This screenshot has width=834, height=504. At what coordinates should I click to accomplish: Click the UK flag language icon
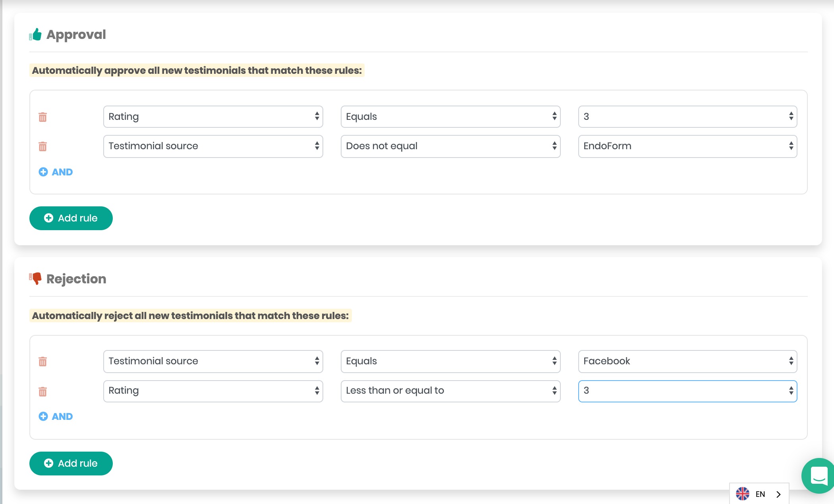742,494
